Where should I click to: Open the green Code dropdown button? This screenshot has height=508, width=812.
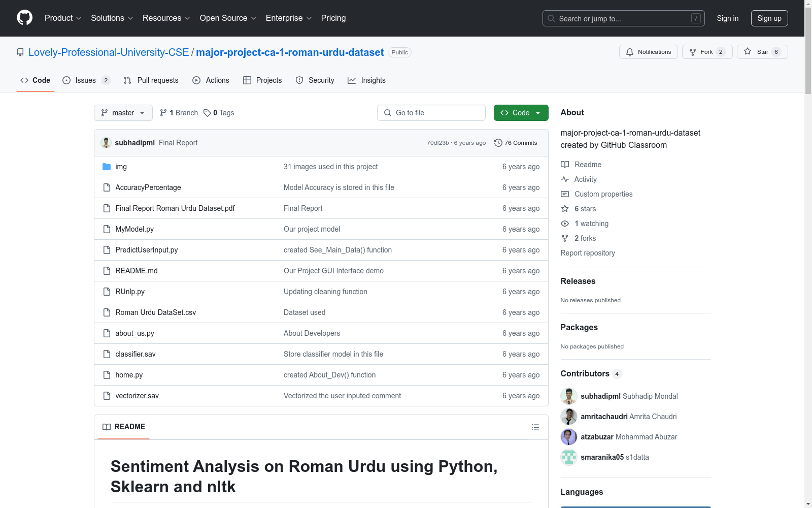coord(521,113)
